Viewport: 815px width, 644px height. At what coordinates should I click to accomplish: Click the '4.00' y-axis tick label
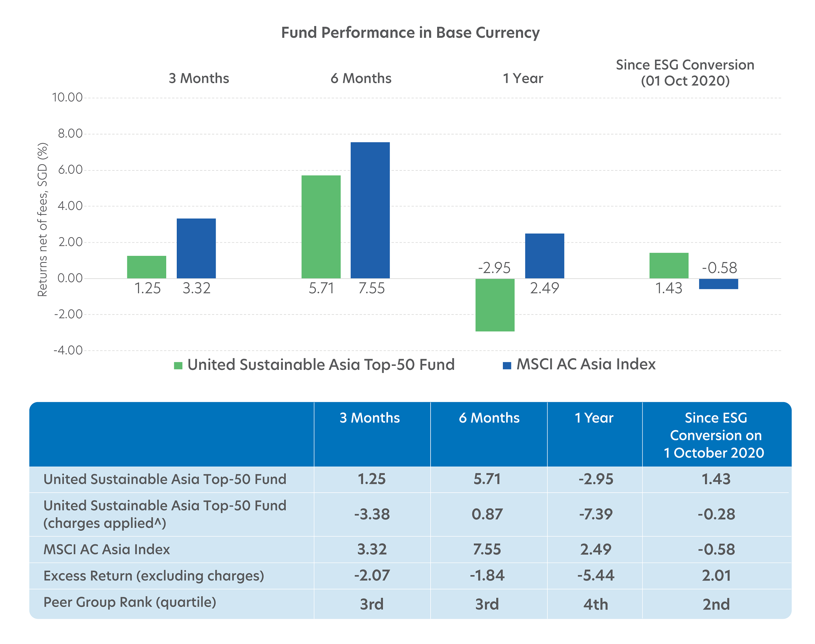(x=70, y=206)
